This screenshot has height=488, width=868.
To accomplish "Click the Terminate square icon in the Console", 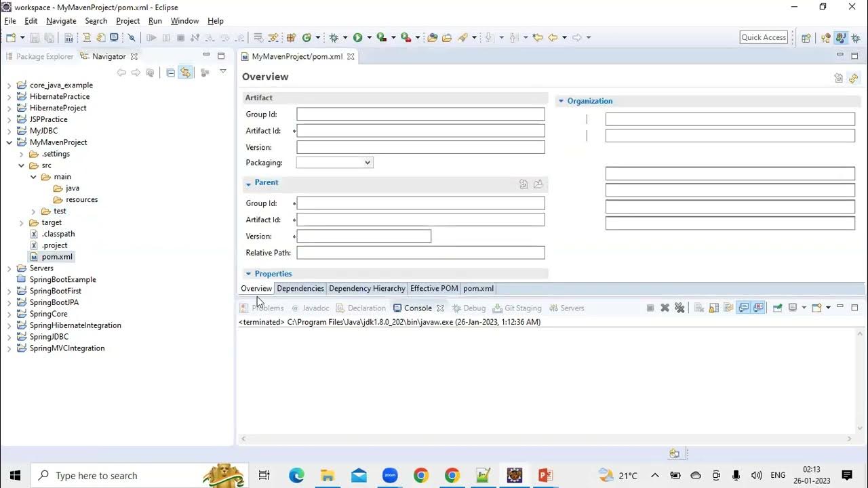I will point(650,308).
